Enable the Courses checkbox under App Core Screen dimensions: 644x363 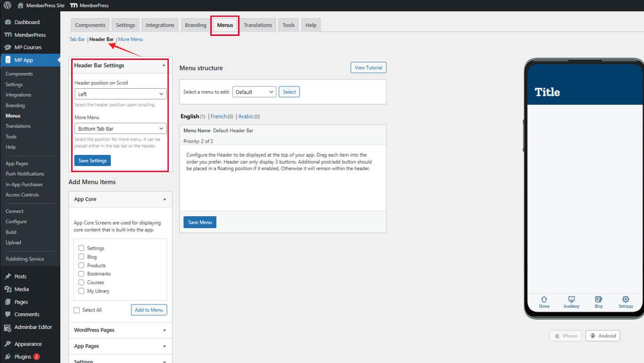tap(81, 282)
